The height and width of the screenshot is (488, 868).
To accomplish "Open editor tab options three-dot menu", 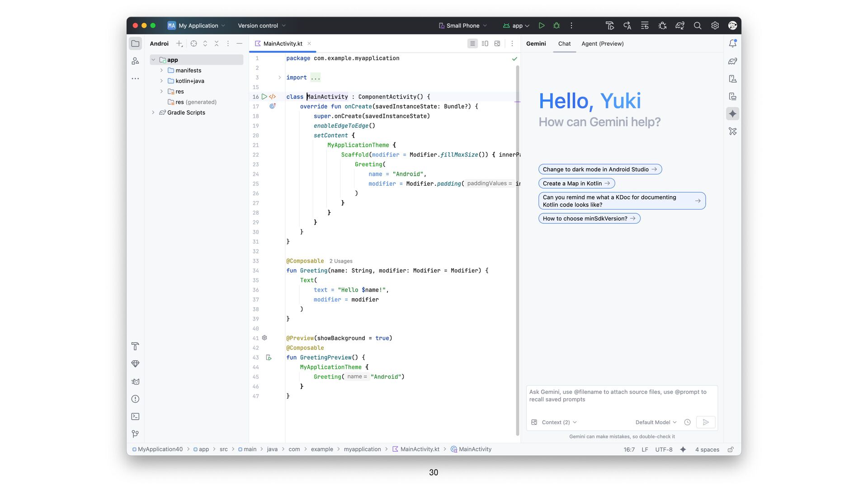I will (x=512, y=44).
